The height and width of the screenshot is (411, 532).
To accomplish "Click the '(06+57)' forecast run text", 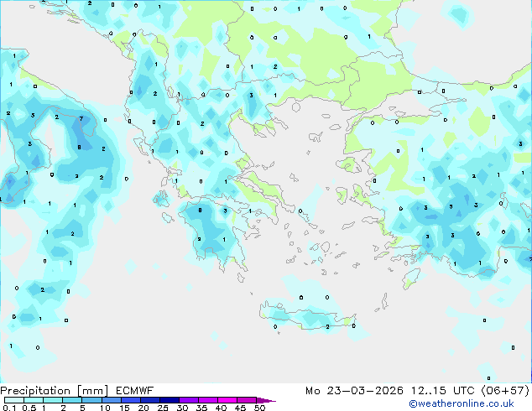I will pyautogui.click(x=505, y=391).
